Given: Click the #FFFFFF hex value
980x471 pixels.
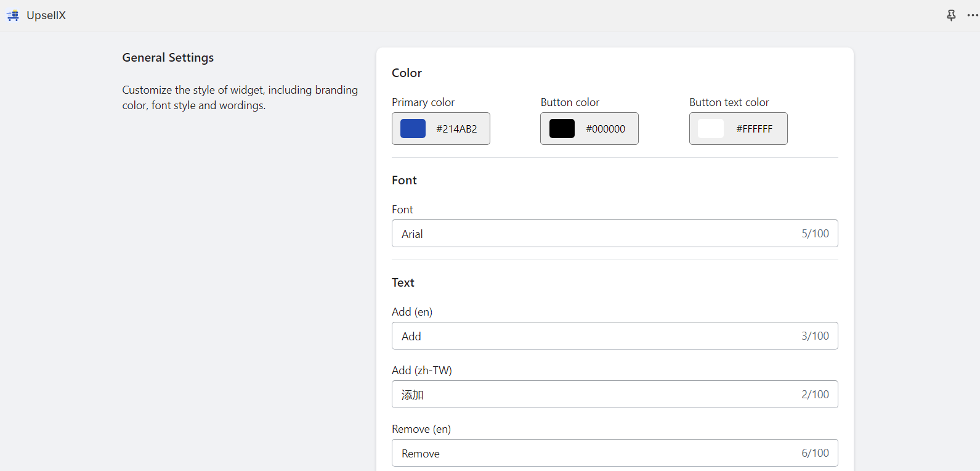Looking at the screenshot, I should pyautogui.click(x=755, y=129).
